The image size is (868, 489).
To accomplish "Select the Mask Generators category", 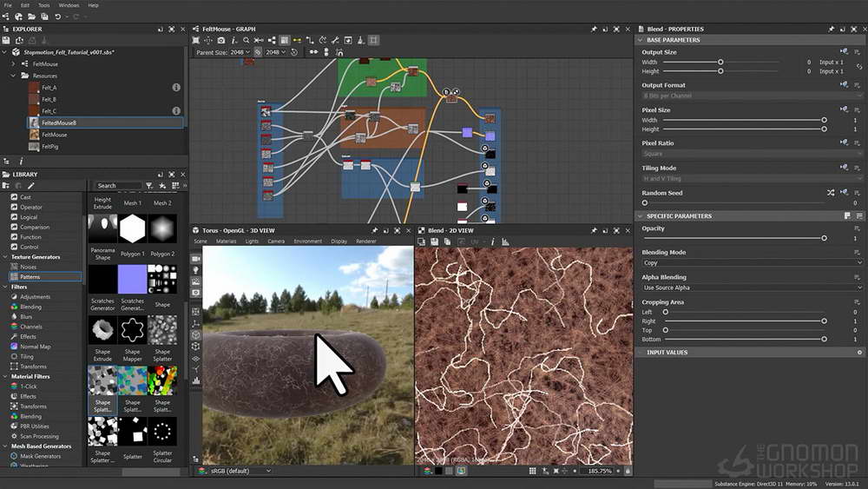I will tap(41, 456).
